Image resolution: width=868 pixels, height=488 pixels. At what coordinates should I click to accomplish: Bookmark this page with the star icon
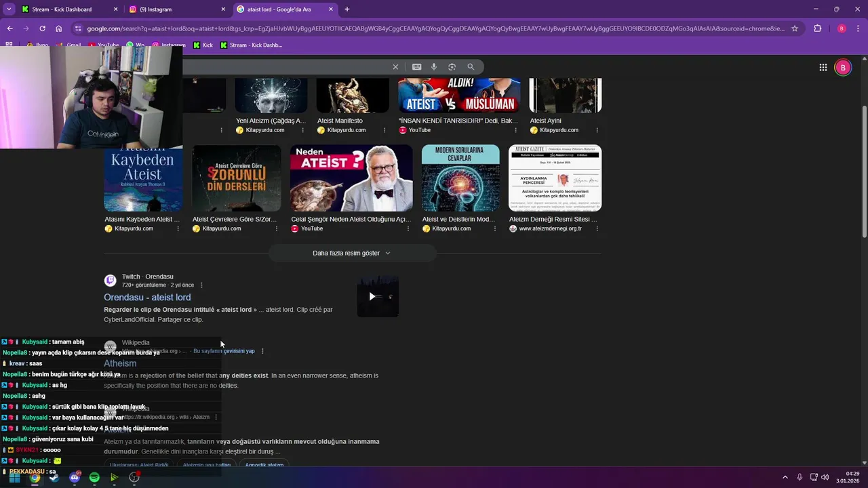point(795,28)
